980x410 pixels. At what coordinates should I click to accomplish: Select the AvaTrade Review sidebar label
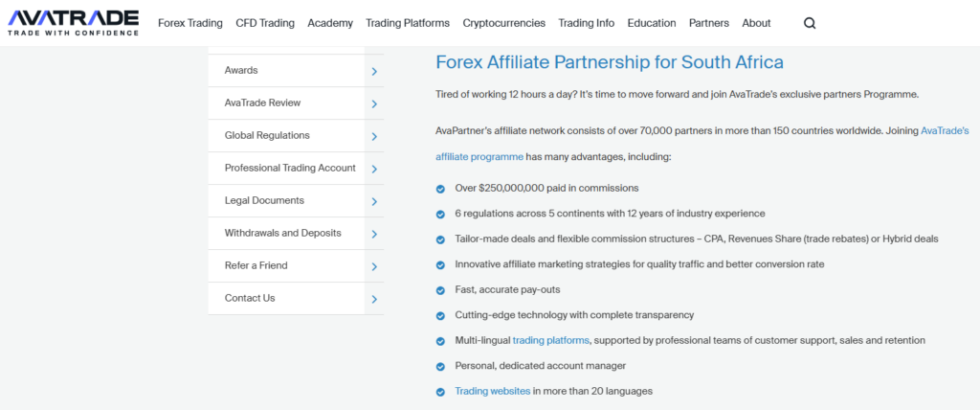tap(262, 102)
